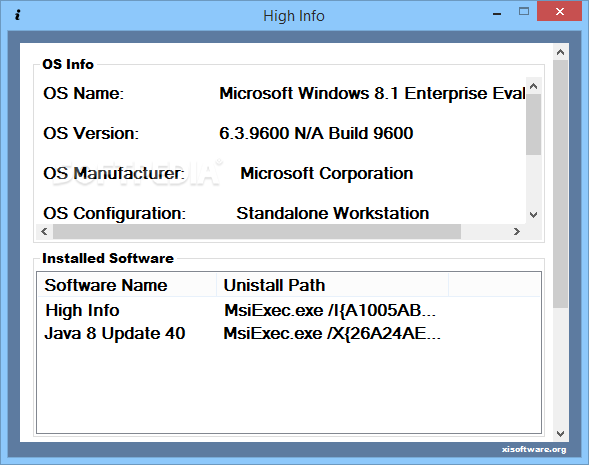The height and width of the screenshot is (465, 589).
Task: Click main panel scroll down arrow
Action: (560, 434)
